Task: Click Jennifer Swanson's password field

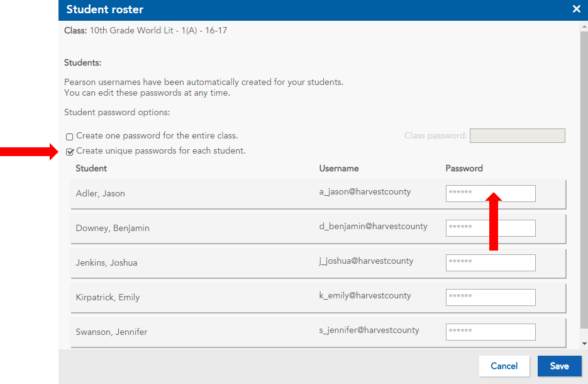Action: click(x=490, y=332)
